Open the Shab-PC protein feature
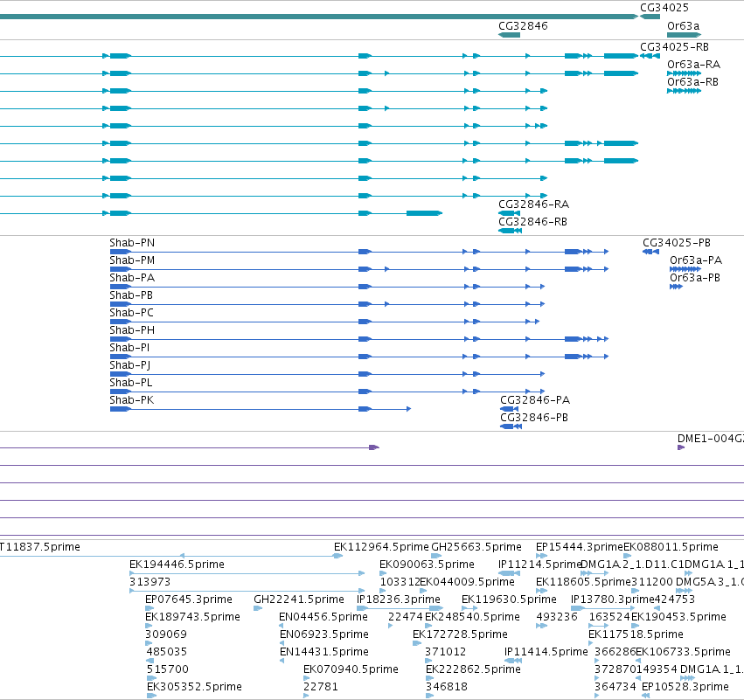The height and width of the screenshot is (700, 744). click(324, 322)
